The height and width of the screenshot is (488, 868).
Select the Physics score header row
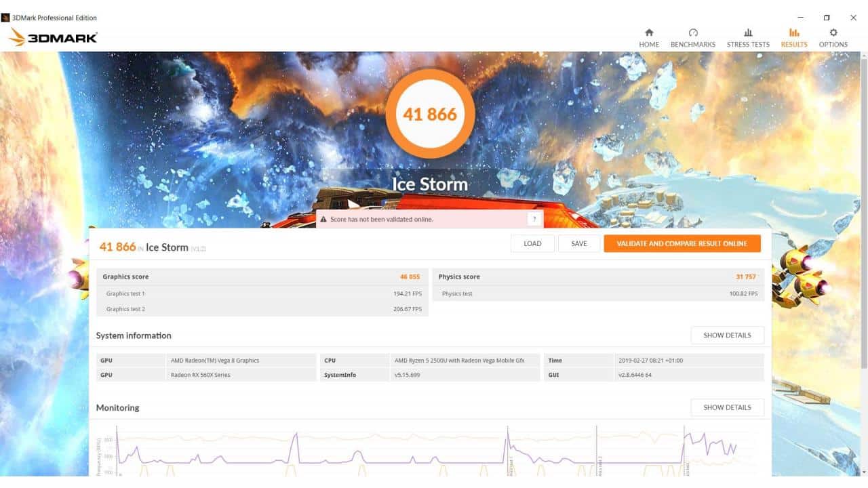click(597, 277)
